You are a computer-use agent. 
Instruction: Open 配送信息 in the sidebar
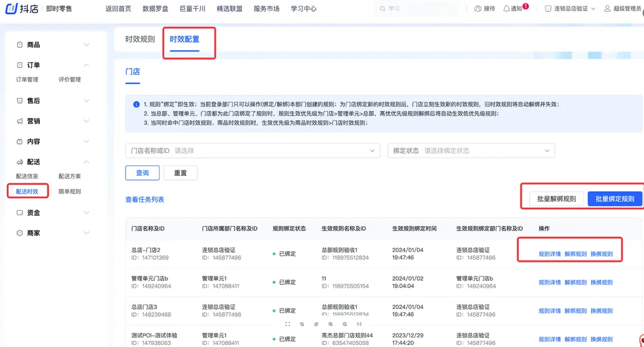point(27,176)
